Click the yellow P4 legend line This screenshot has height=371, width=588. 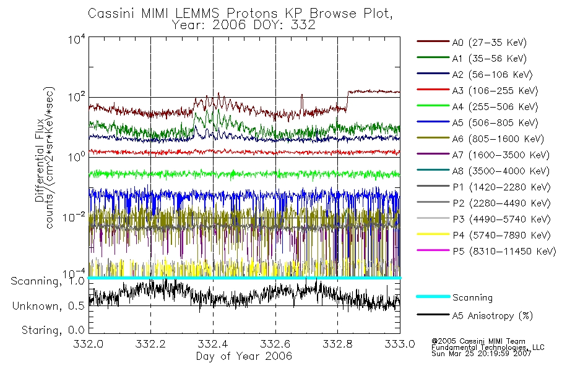(433, 234)
